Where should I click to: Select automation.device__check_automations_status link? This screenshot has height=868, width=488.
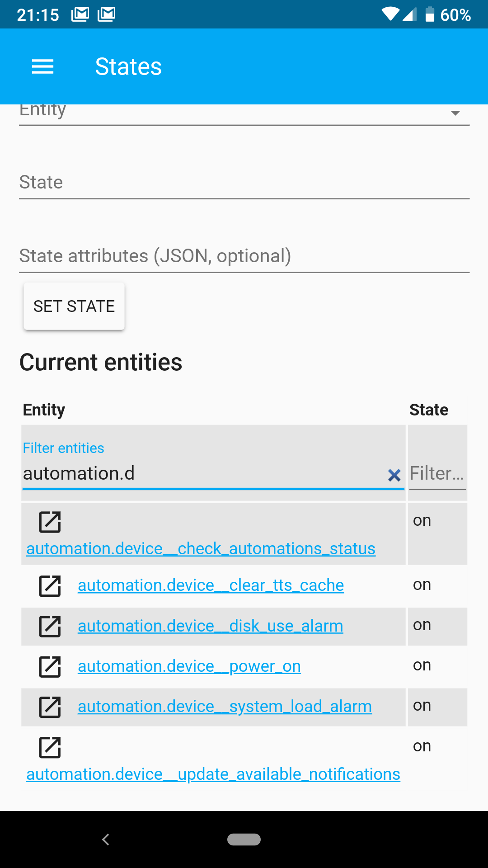point(201,549)
